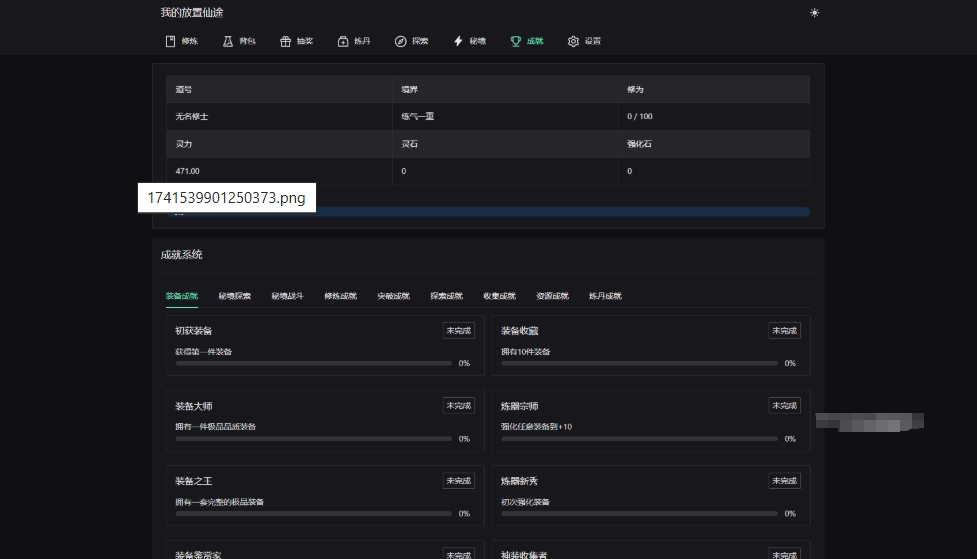
Task: Click the 炼器宗师 achievement title
Action: click(x=520, y=406)
